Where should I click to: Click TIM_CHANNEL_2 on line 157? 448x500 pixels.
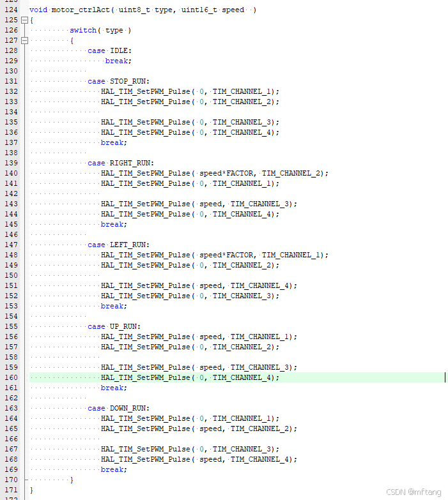coord(242,347)
